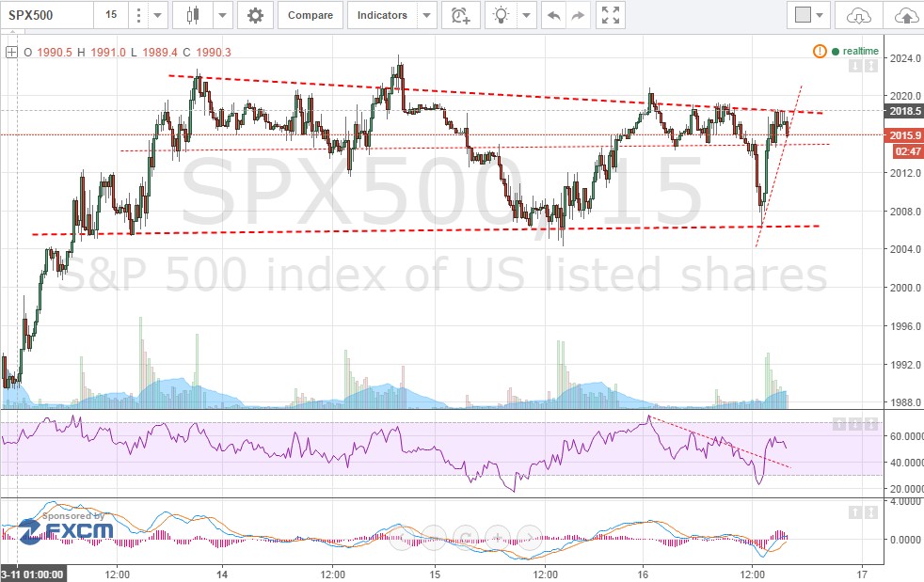924x582 pixels.
Task: Click the orange warning exclamation icon
Action: click(820, 52)
